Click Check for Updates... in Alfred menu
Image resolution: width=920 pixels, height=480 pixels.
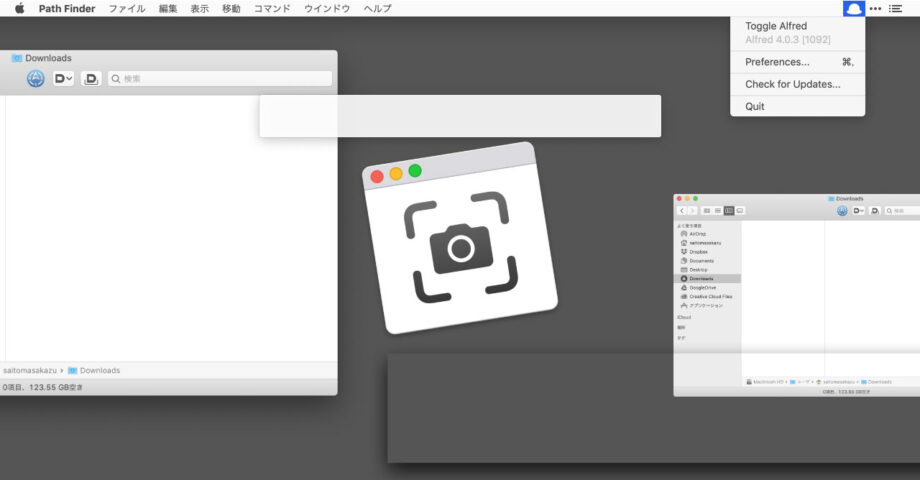(792, 84)
